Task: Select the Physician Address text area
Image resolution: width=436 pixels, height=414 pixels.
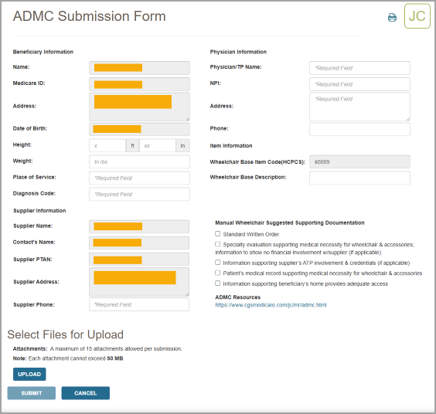Action: tap(360, 107)
